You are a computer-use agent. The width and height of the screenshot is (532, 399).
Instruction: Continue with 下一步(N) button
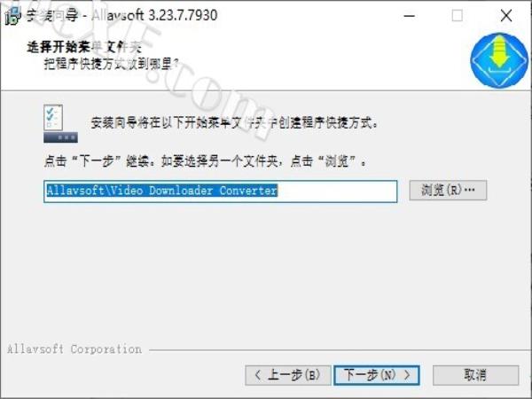377,375
